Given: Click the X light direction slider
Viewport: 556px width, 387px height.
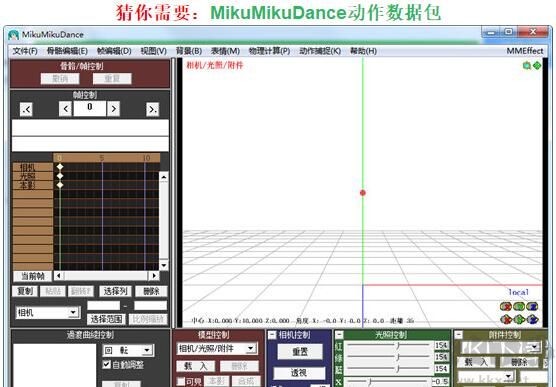Looking at the screenshot, I should click(x=389, y=382).
